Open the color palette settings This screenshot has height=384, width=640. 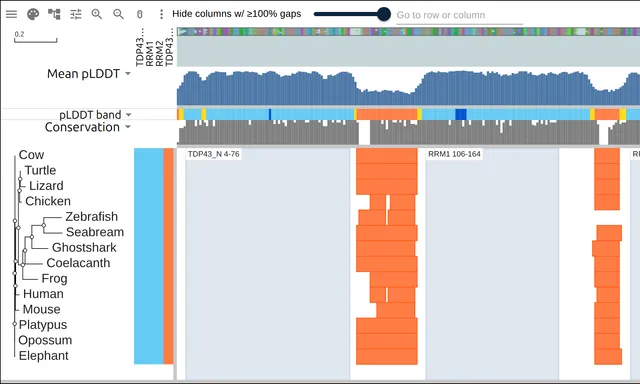click(x=33, y=14)
